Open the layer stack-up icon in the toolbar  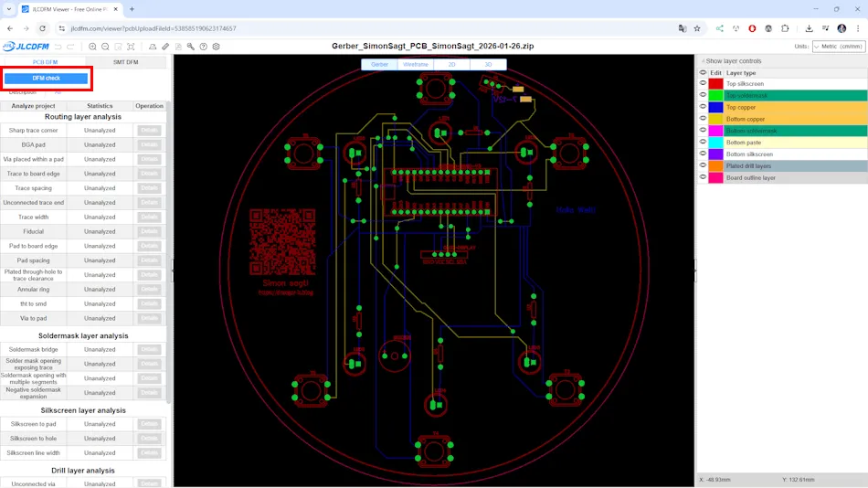coord(153,47)
